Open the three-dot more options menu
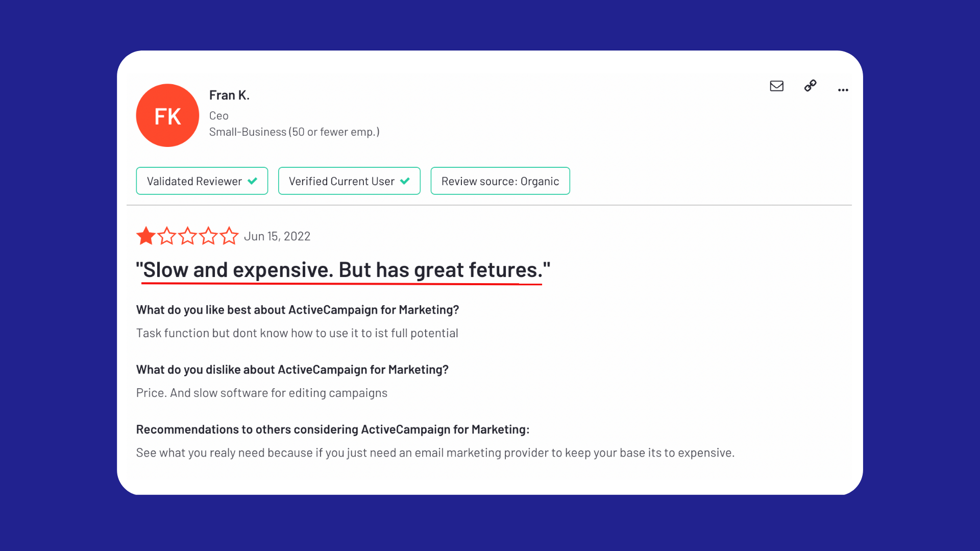This screenshot has height=551, width=980. pos(843,90)
